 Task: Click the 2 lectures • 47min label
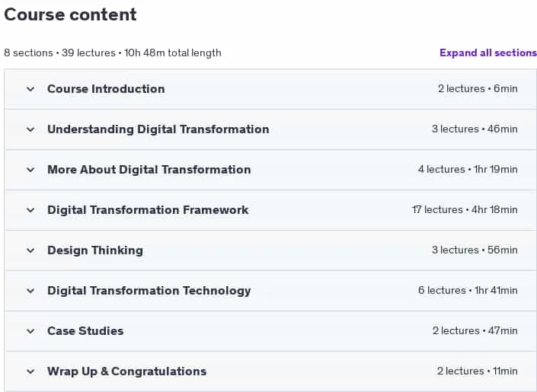[x=475, y=330]
